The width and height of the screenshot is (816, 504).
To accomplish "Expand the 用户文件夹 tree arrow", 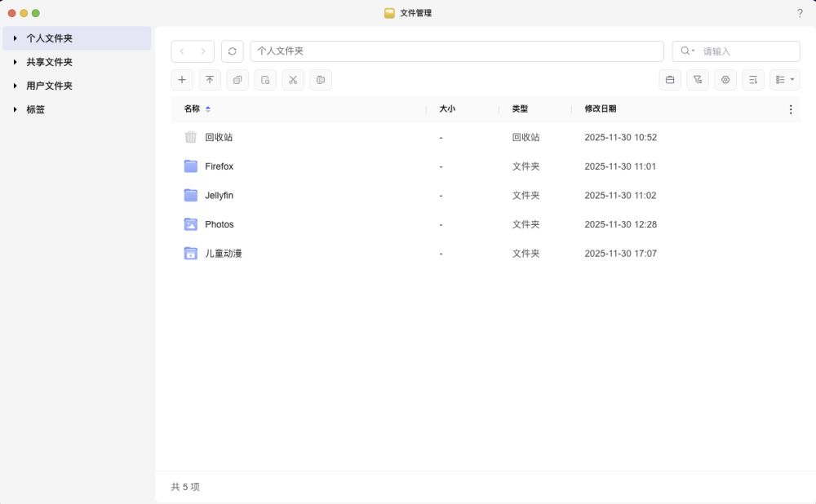I will pos(15,86).
